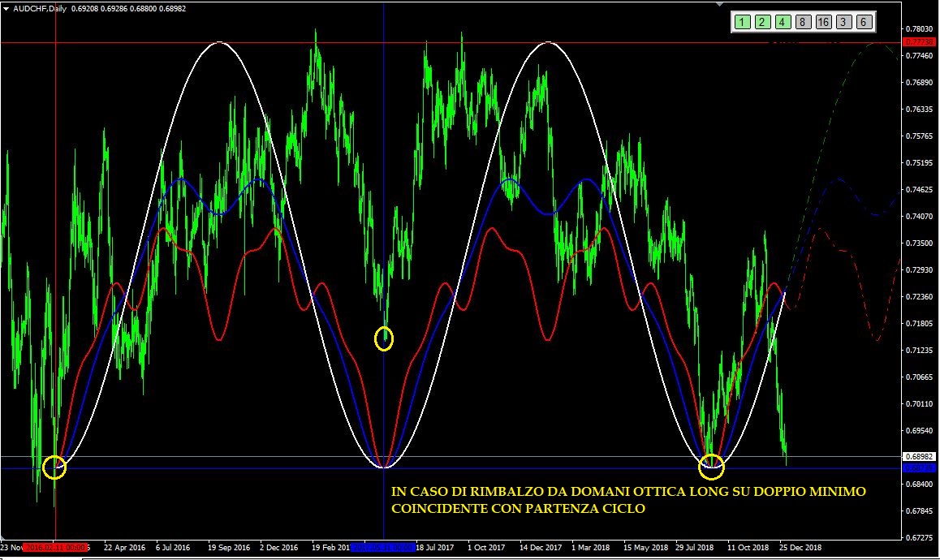The height and width of the screenshot is (560, 940).
Task: Toggle the green cycle button labeled 2
Action: (762, 23)
